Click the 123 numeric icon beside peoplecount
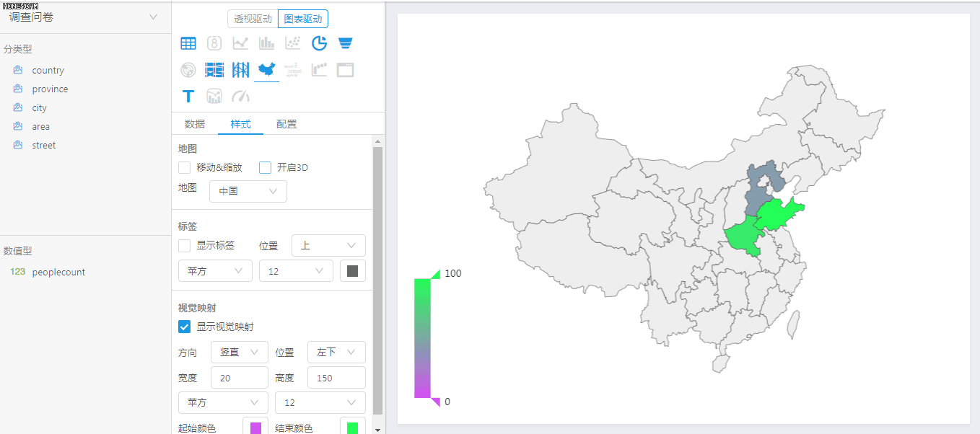The image size is (980, 434). (x=18, y=272)
